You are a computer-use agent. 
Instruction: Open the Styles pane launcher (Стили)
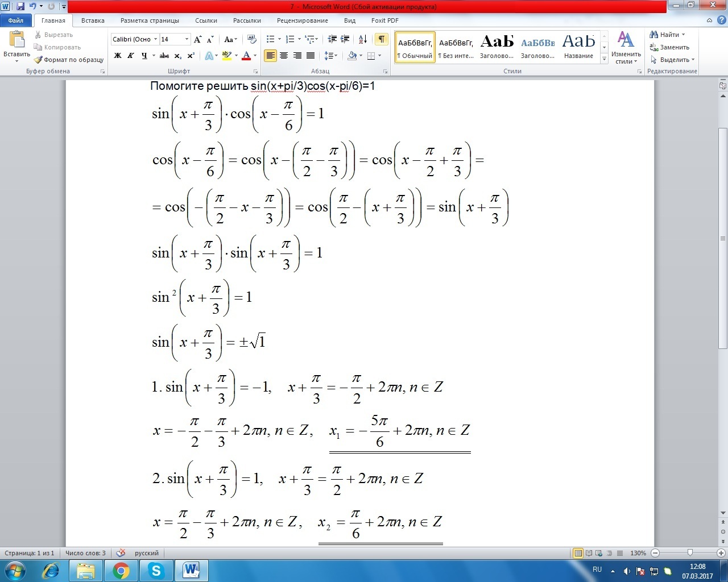tap(640, 72)
